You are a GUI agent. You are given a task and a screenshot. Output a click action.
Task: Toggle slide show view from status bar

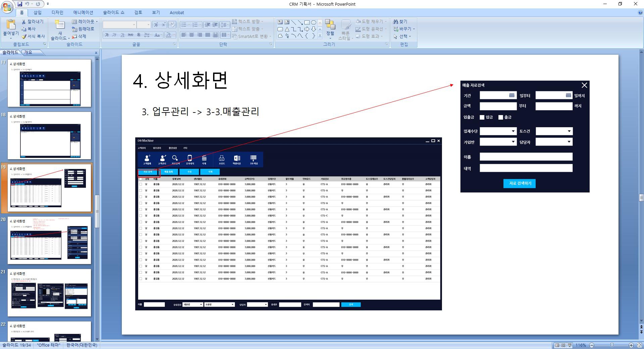[569, 345]
